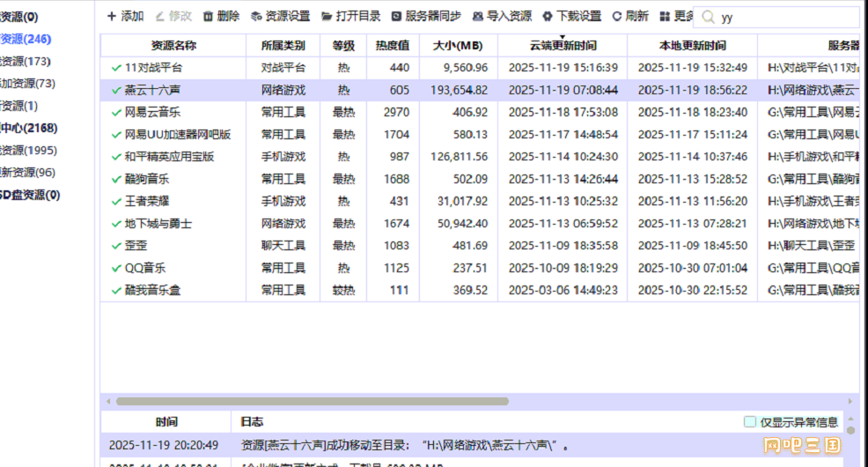This screenshot has width=868, height=467.
Task: Click green checkmark of QQ音乐 row
Action: point(115,268)
